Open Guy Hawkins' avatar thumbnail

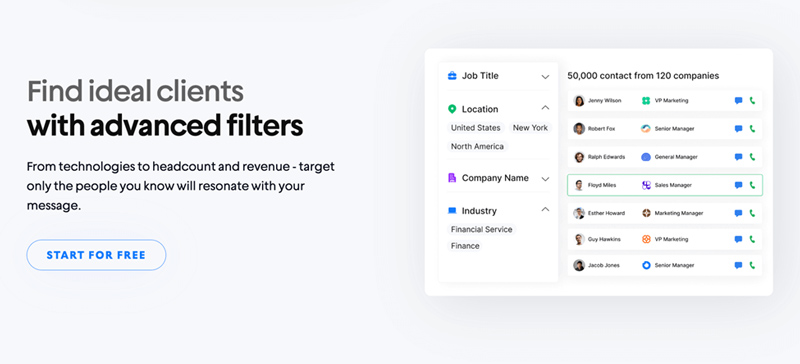(579, 239)
